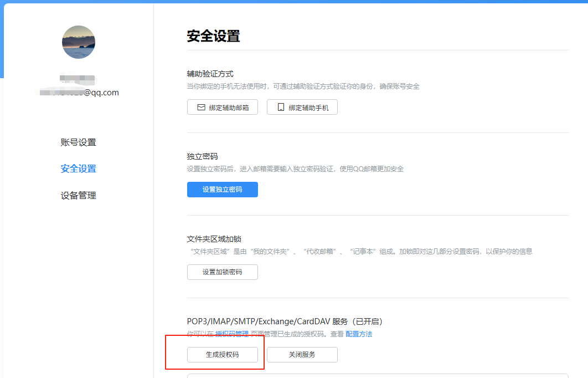Click 生成授权码 to generate authorization code

click(223, 355)
